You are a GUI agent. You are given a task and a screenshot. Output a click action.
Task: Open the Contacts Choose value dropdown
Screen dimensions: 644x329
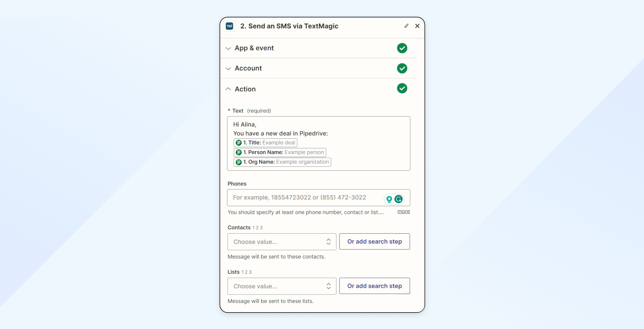point(282,242)
